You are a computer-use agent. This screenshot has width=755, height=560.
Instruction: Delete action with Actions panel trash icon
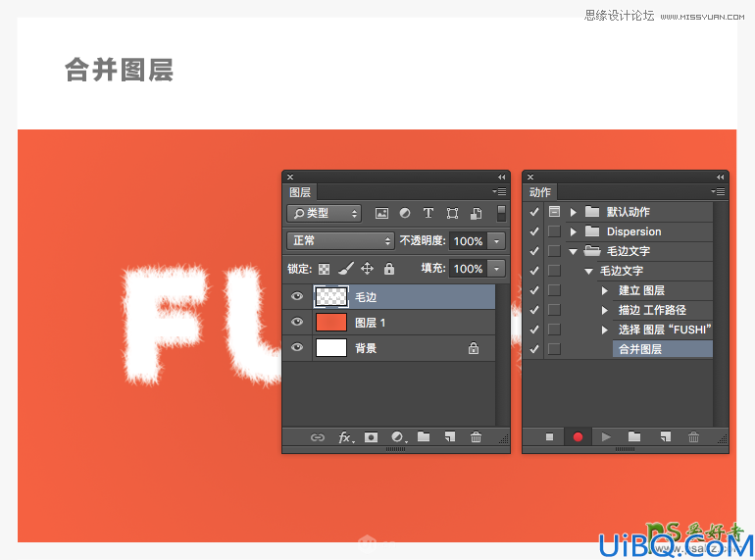693,436
